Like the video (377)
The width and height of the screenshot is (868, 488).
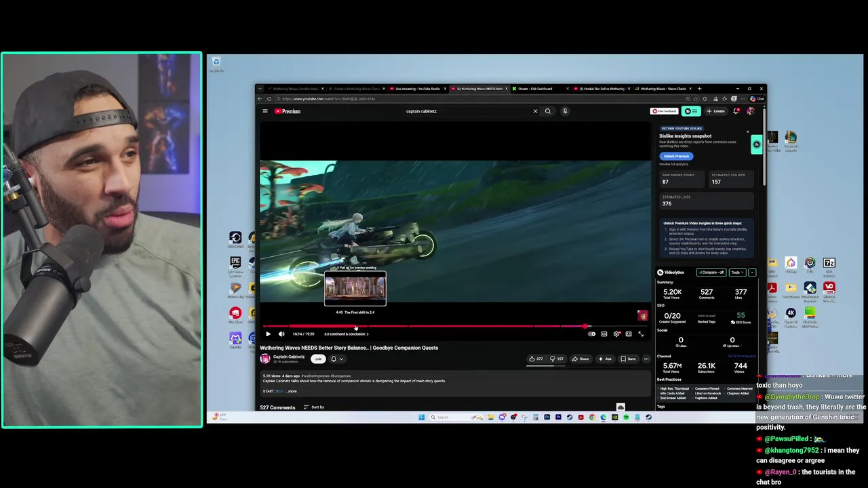click(x=536, y=359)
